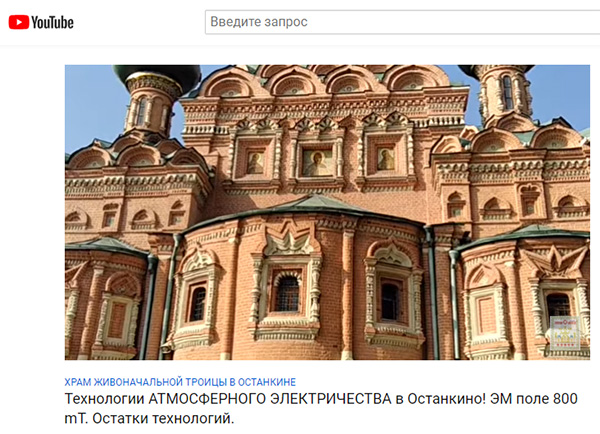600x434 pixels.
Task: Open the 'ХРАМ ЖИВОНАЧАЛЬНОЙ ТРОИЦЫ В ОСТАНКИНЕ' location link
Action: click(x=180, y=382)
